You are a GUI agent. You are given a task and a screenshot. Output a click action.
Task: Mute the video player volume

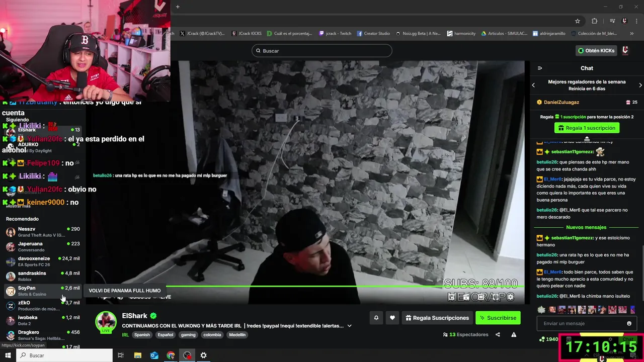click(x=120, y=297)
